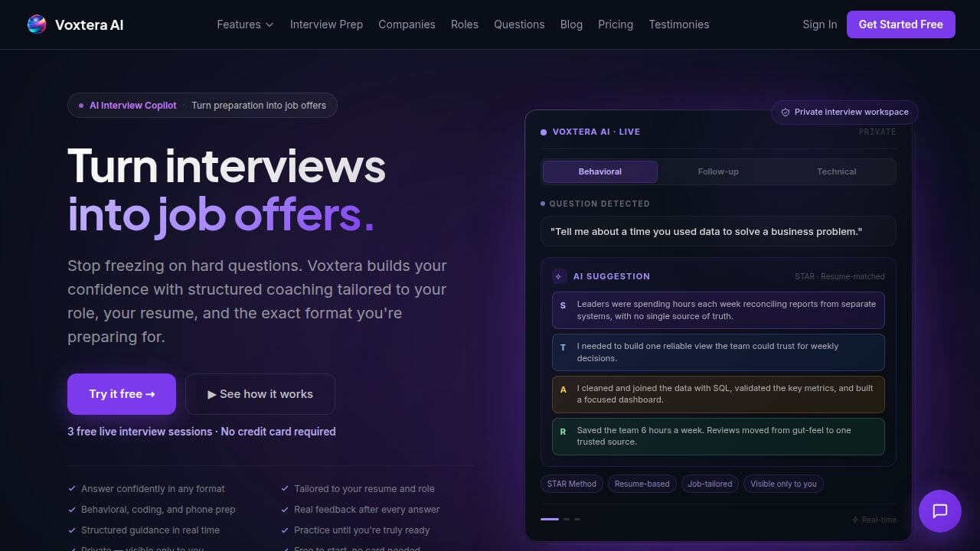Click the Job-tailored chip

[710, 484]
